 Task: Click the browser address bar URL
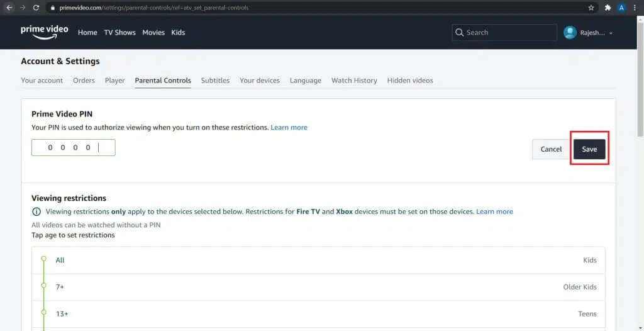pos(153,8)
